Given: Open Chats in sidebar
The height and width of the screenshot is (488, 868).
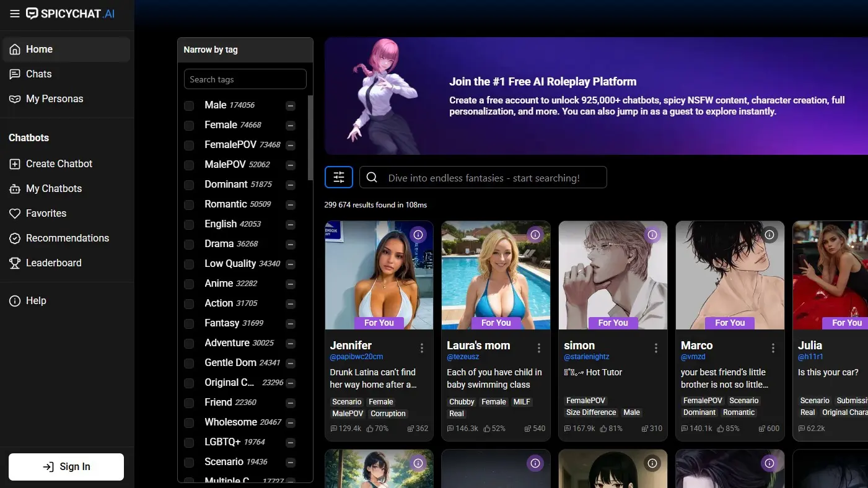Looking at the screenshot, I should coord(66,74).
